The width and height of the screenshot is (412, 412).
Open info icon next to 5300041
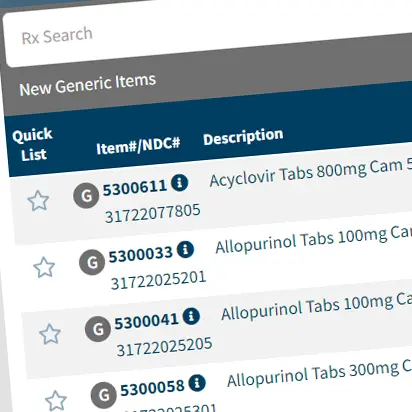(191, 316)
